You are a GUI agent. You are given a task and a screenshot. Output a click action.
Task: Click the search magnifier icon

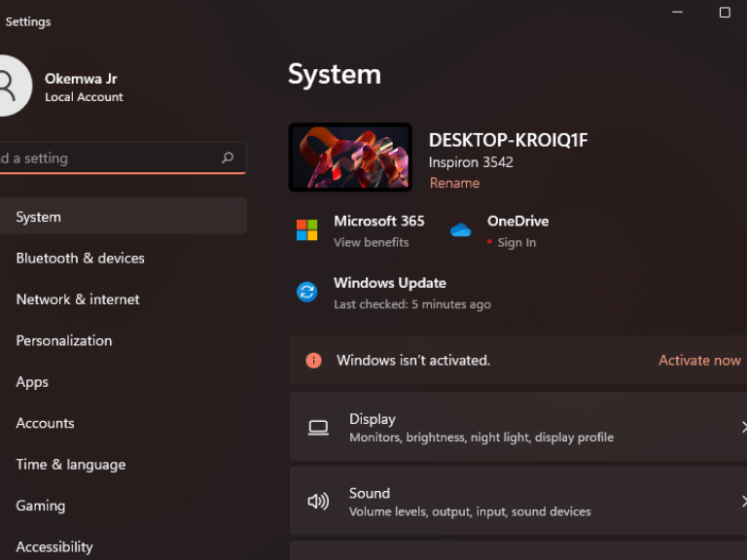click(228, 157)
